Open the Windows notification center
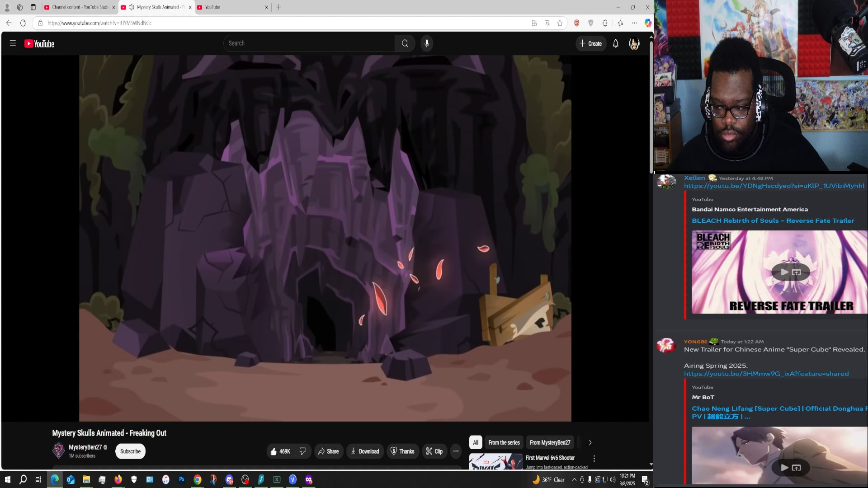The width and height of the screenshot is (868, 488). 645,480
